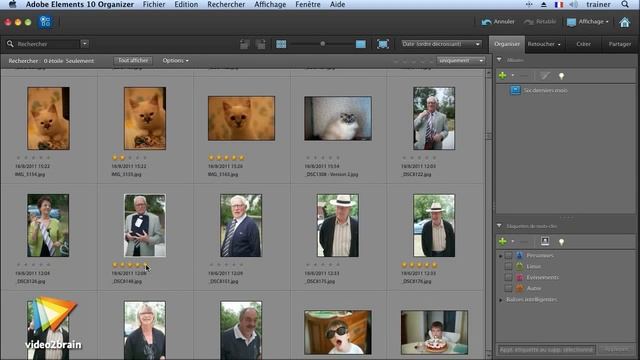640x360 pixels.
Task: Adjust the thumbnail size slider
Action: click(322, 44)
